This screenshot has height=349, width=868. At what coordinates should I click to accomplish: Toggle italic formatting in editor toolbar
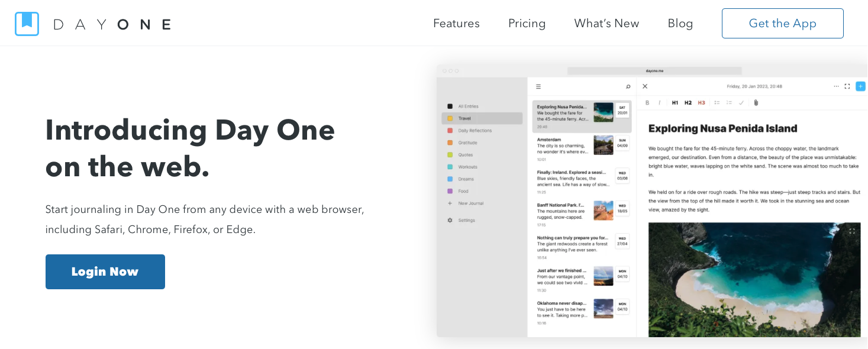click(660, 102)
